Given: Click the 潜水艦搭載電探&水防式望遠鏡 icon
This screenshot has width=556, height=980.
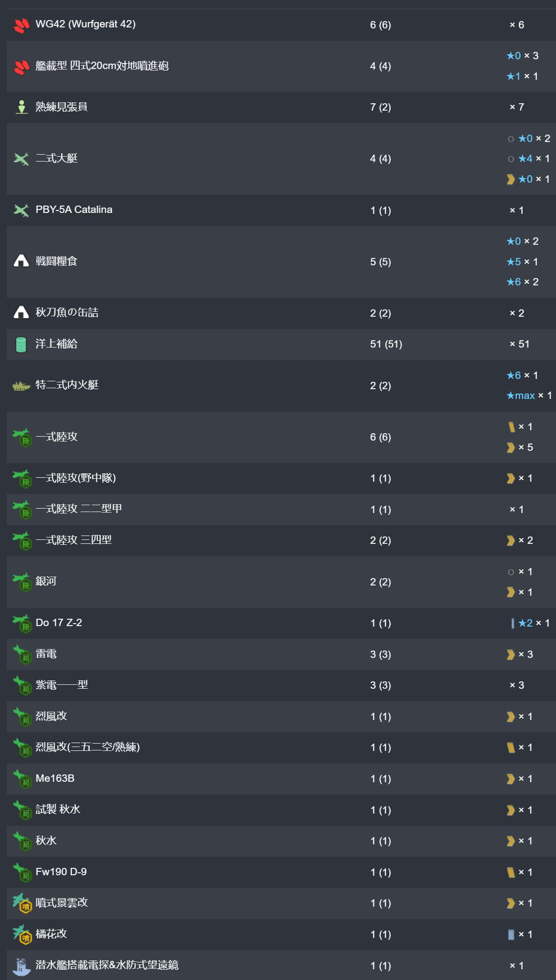Looking at the screenshot, I should pyautogui.click(x=21, y=966).
